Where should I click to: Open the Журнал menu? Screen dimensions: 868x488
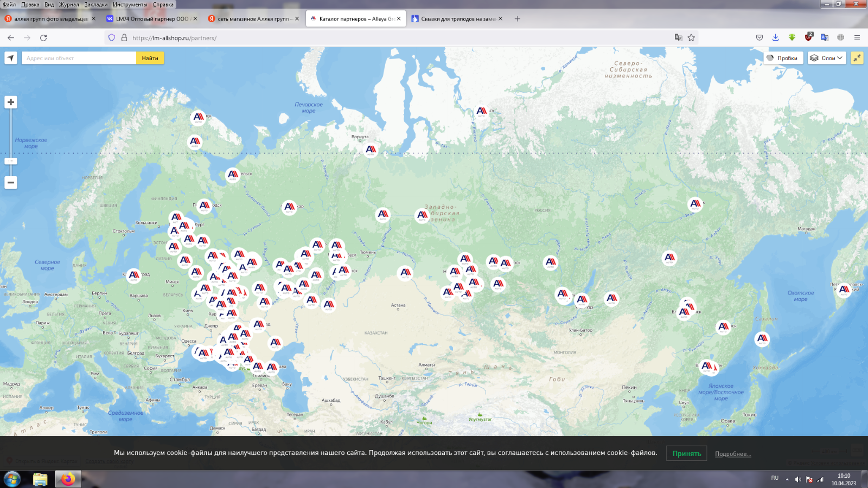pyautogui.click(x=69, y=4)
